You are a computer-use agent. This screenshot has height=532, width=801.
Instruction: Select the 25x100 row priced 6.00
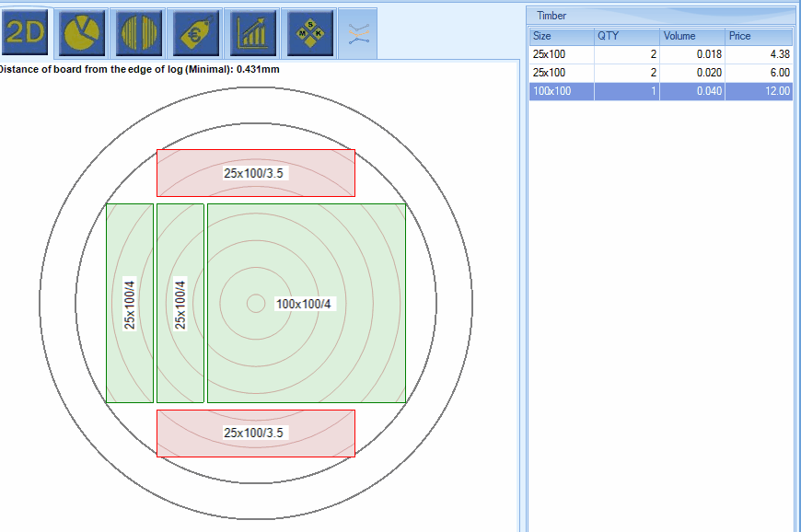click(x=661, y=73)
